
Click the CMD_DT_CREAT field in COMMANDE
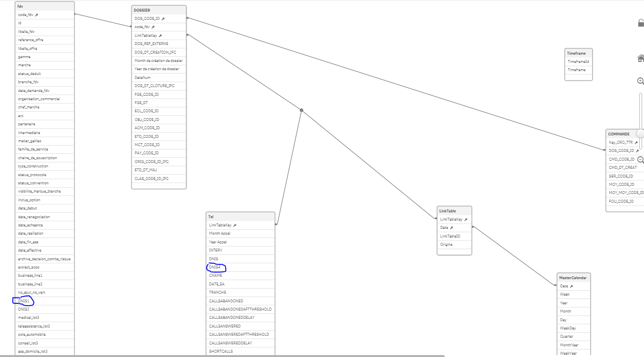625,167
